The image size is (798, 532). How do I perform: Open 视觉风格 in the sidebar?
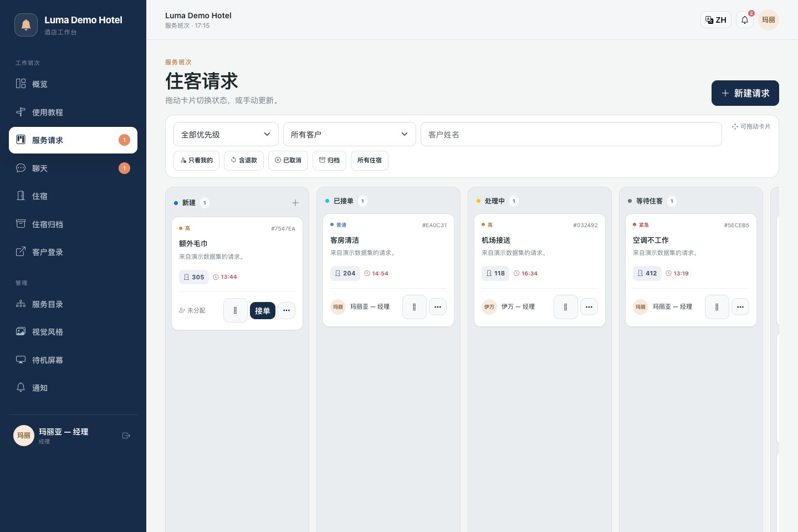tap(73, 331)
